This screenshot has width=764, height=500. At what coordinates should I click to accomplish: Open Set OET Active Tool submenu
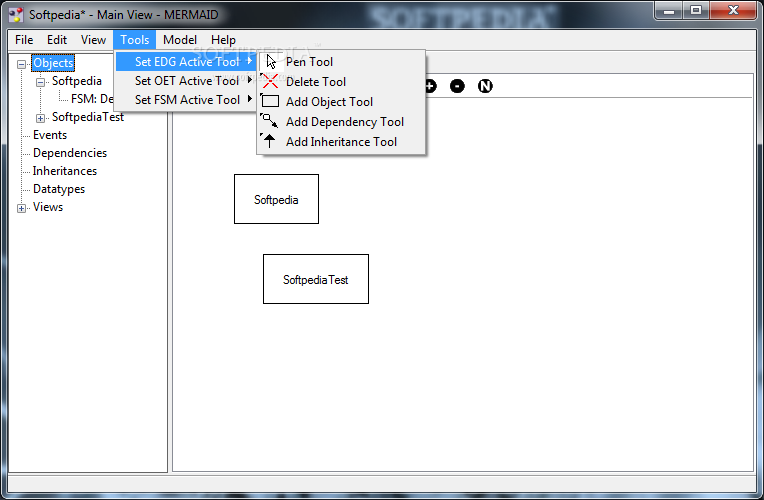(188, 80)
